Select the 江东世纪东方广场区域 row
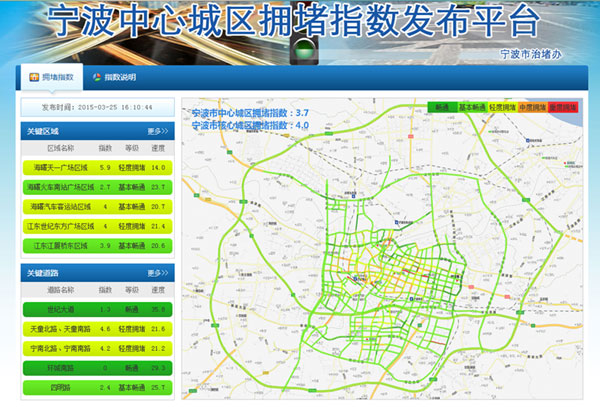The height and width of the screenshot is (407, 600). [97, 226]
